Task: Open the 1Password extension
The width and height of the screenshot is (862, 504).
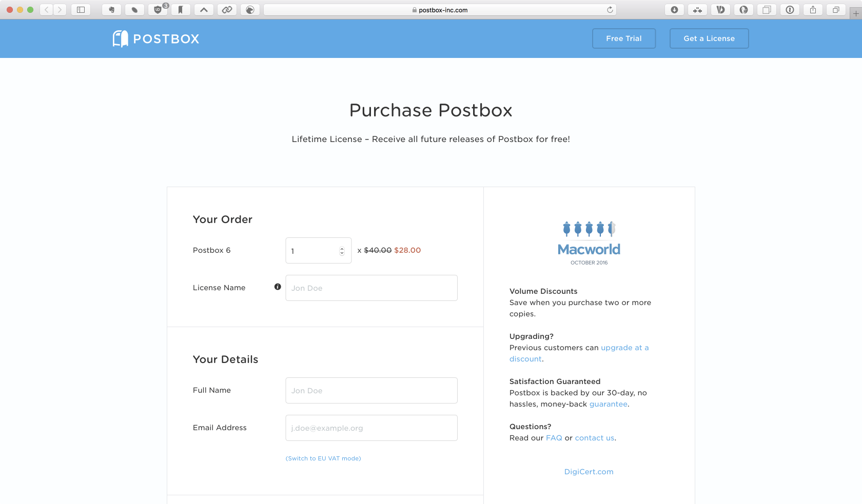Action: [790, 10]
